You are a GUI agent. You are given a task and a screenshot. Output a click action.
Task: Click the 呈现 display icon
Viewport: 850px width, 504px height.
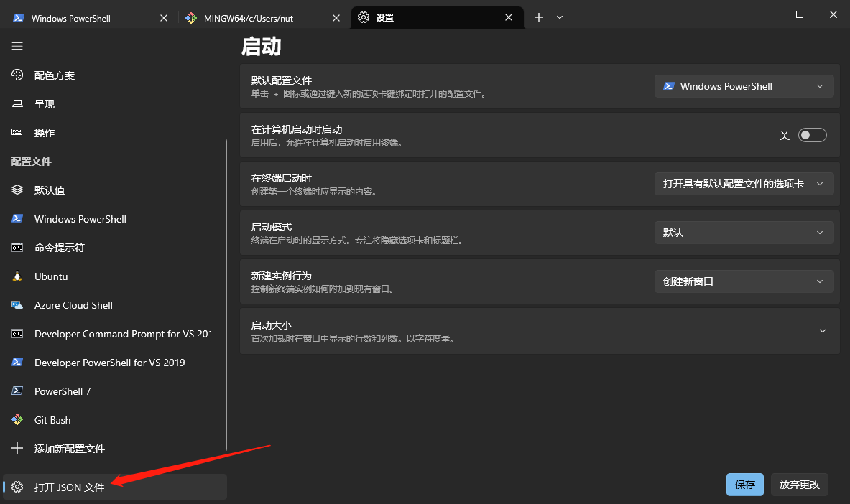pyautogui.click(x=17, y=103)
